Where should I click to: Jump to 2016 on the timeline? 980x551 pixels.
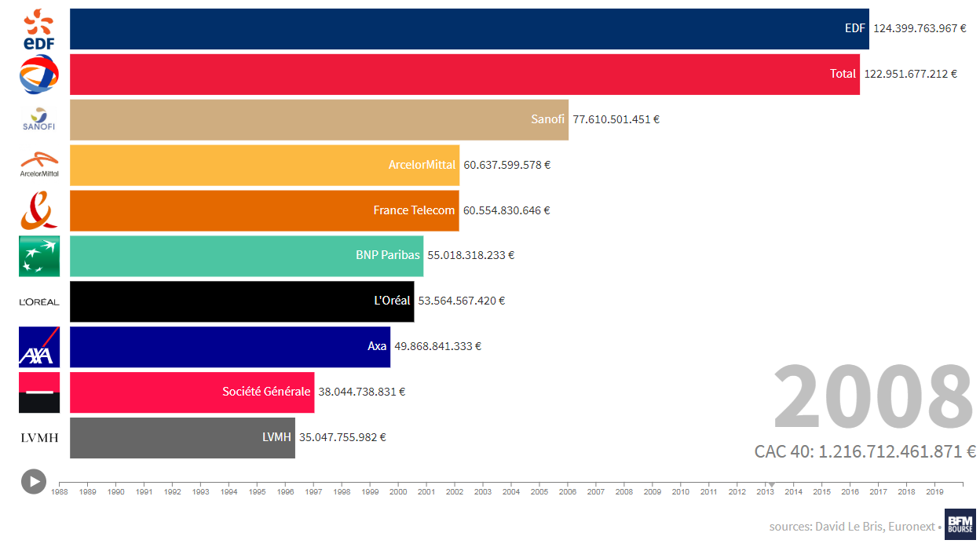coord(850,491)
